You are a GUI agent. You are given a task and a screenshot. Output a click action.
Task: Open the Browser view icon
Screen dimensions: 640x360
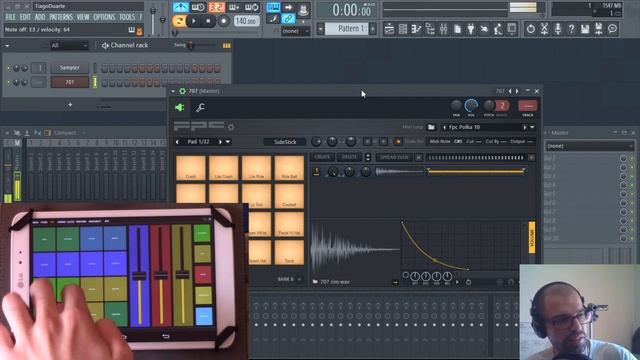tap(430, 29)
